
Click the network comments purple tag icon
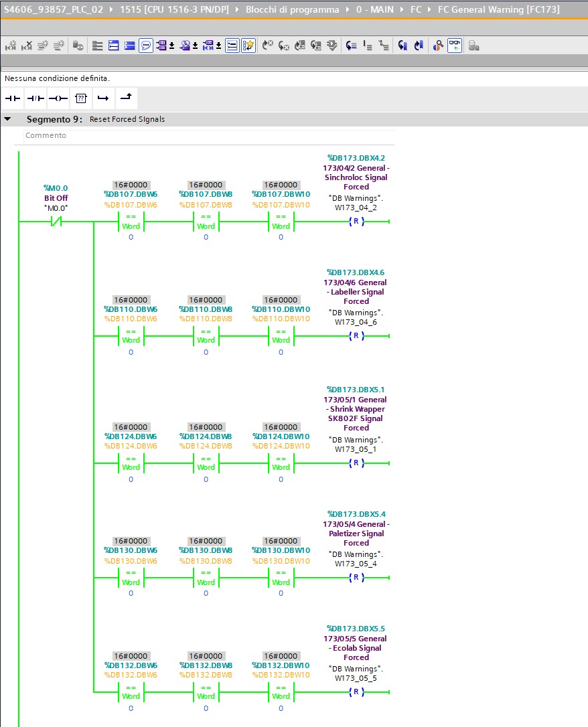click(x=208, y=46)
